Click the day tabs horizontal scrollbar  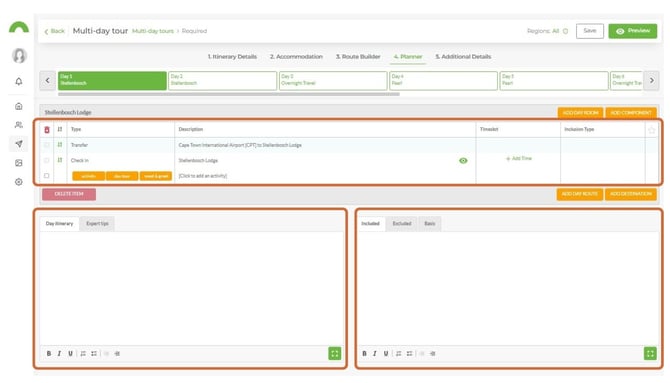[x=229, y=94]
